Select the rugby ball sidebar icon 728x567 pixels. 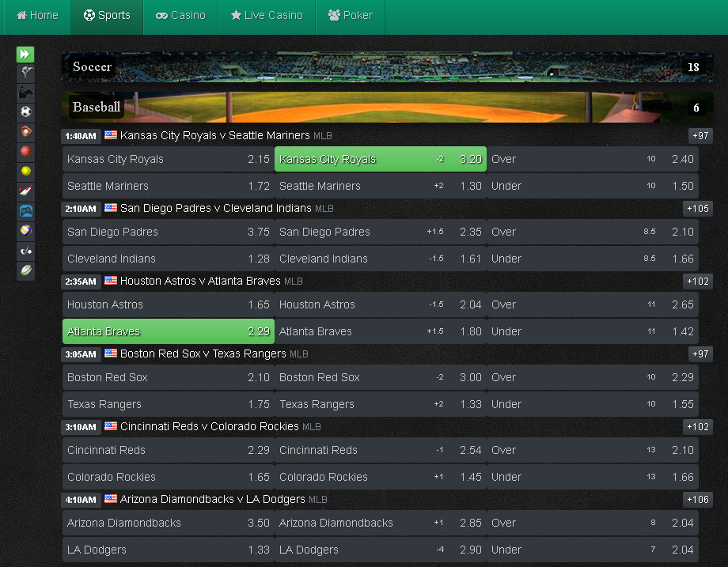[x=25, y=270]
